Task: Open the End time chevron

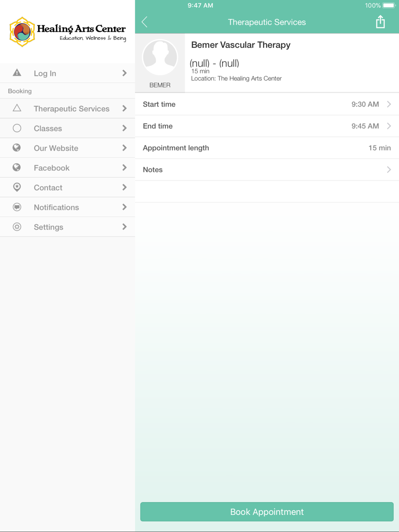Action: 389,126
